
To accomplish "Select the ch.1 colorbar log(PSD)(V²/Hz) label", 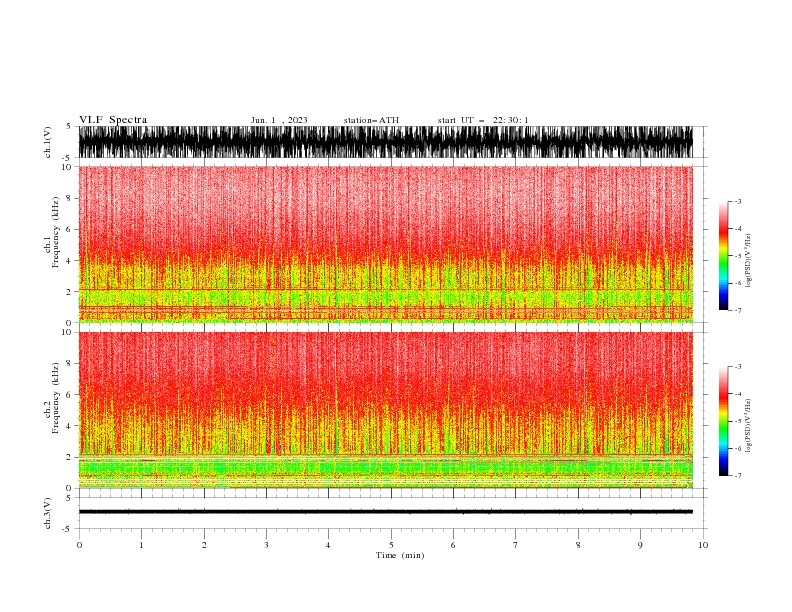I will pyautogui.click(x=749, y=261).
